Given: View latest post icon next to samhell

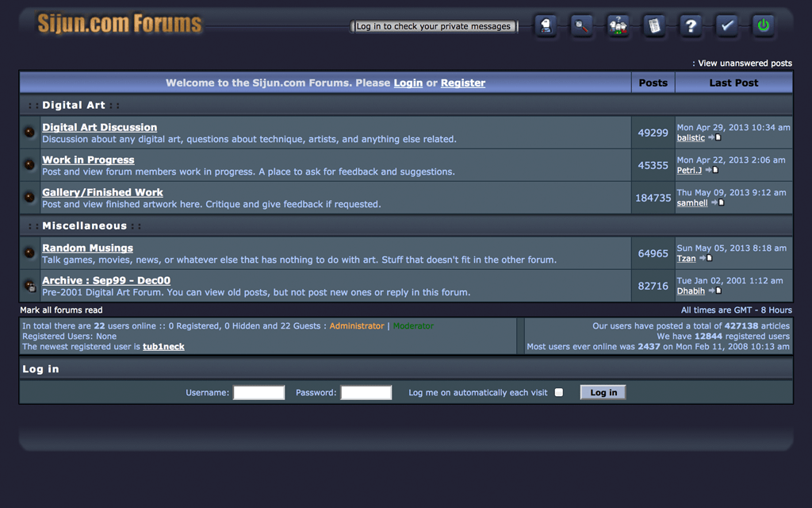Looking at the screenshot, I should (717, 203).
